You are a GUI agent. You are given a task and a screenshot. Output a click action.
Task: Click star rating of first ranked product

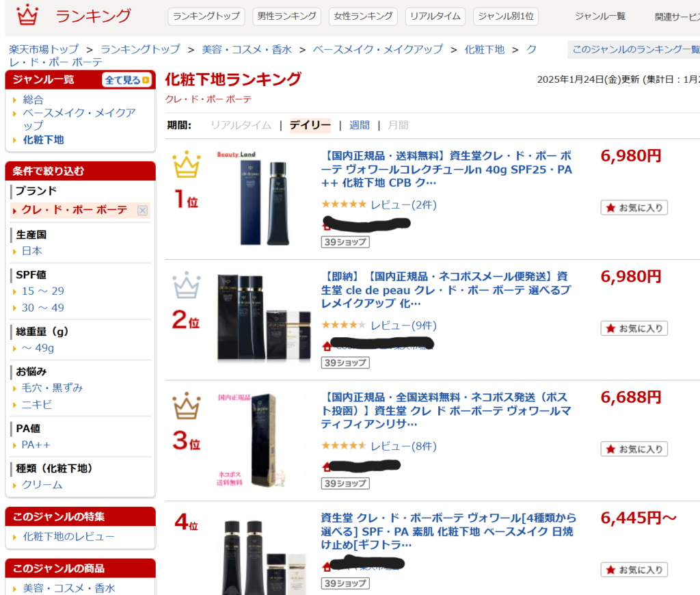coord(344,204)
